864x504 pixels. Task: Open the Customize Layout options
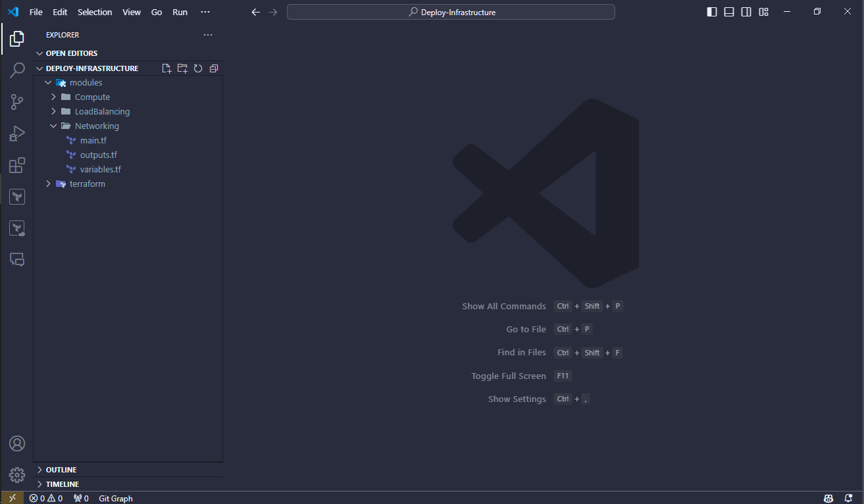pos(764,12)
